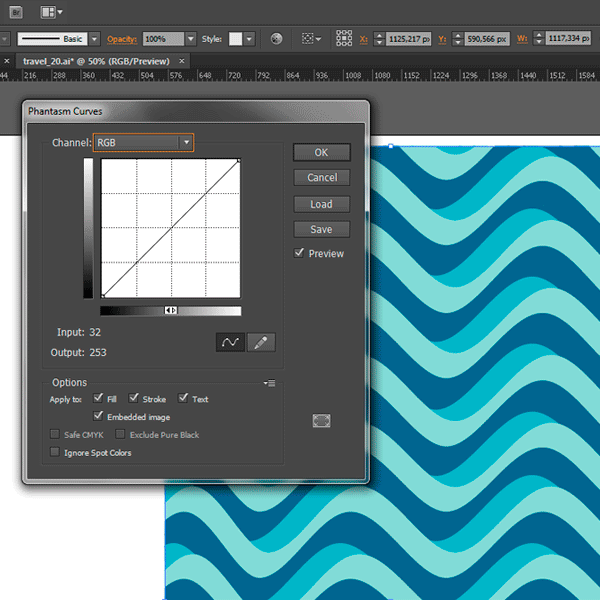Expand the Opacity percentage dropdown arrow

click(191, 39)
